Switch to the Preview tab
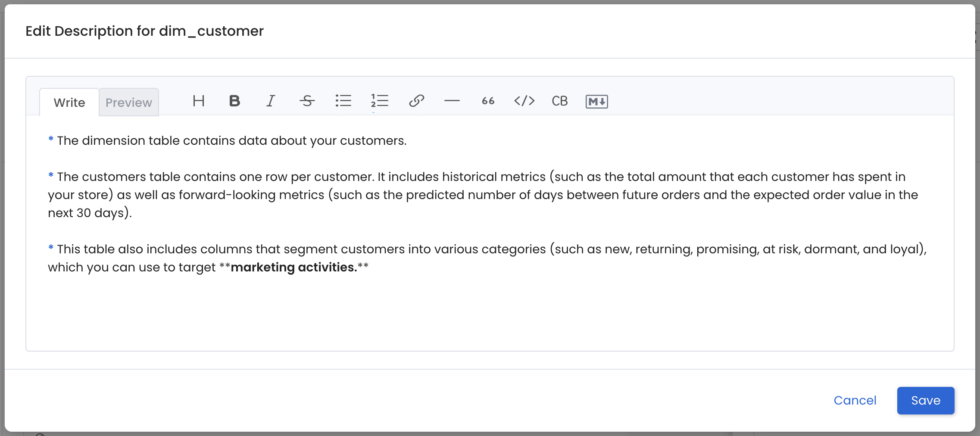 [x=128, y=102]
